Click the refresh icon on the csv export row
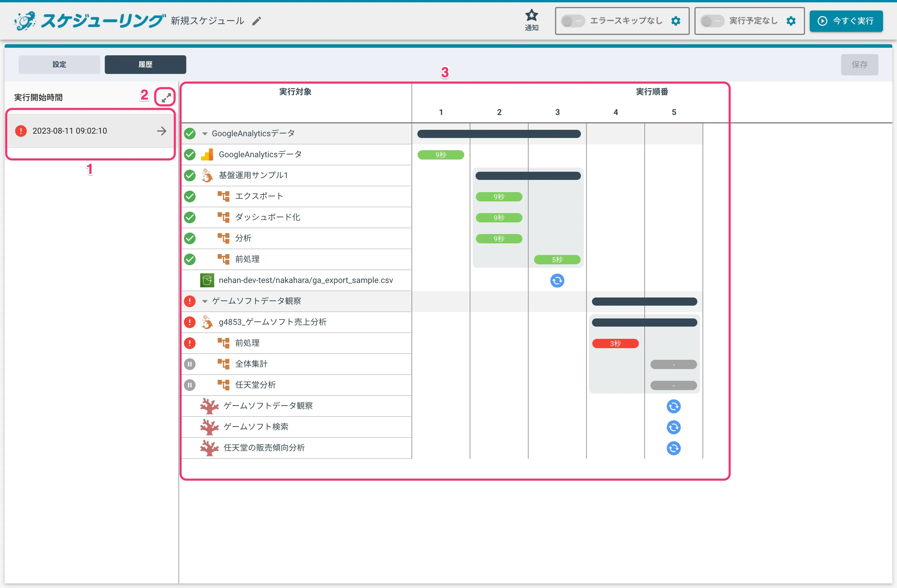The image size is (897, 588). (557, 280)
